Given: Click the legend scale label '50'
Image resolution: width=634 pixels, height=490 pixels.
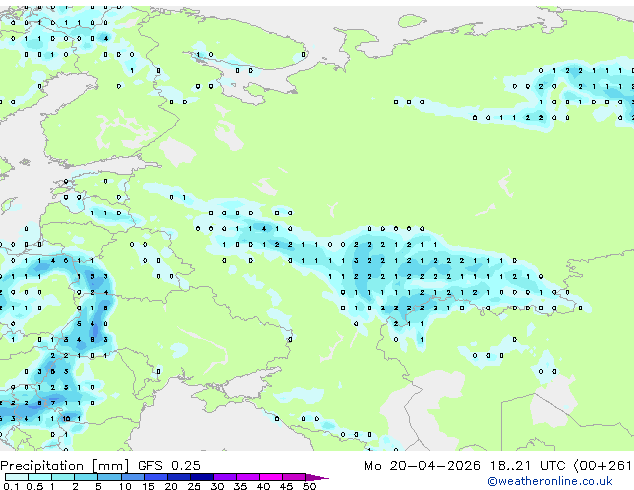Looking at the screenshot, I should [x=309, y=486].
